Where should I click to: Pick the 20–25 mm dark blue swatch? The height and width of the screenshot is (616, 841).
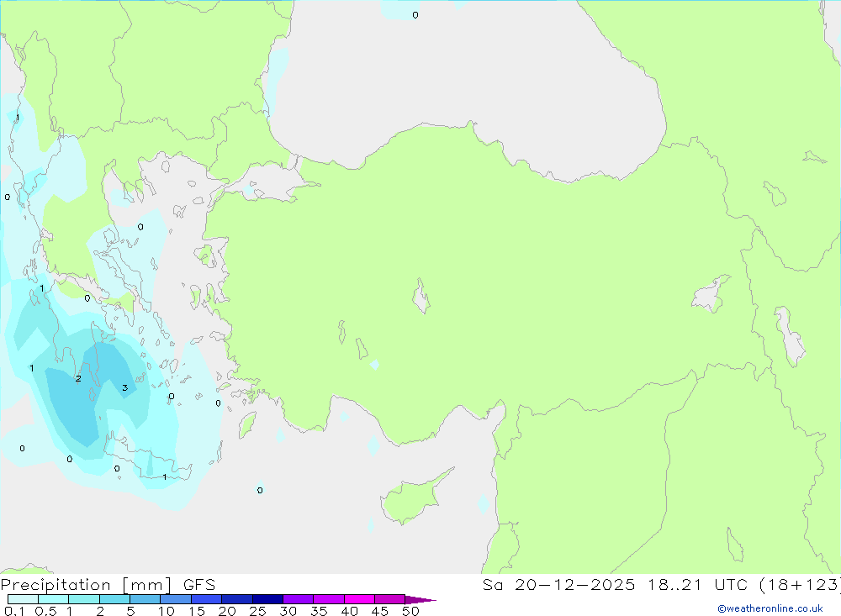tap(237, 599)
